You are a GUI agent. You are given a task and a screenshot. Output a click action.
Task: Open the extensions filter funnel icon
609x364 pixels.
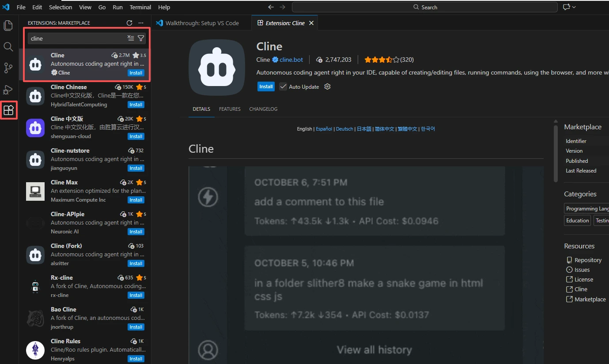(141, 38)
